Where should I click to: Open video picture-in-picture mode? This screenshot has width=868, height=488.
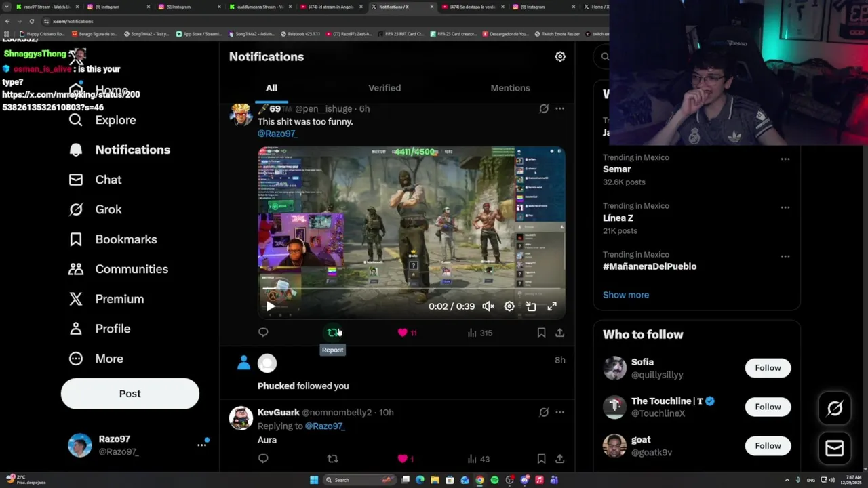tap(531, 306)
